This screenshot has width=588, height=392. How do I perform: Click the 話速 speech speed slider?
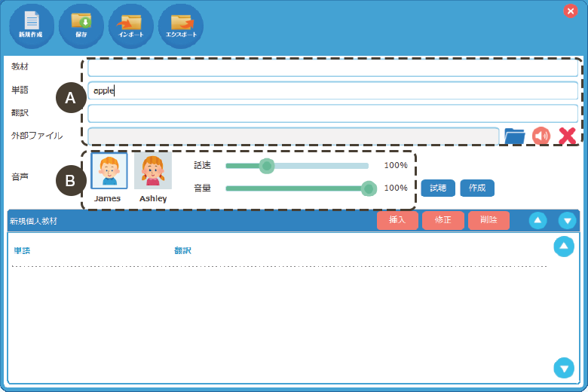(297, 166)
